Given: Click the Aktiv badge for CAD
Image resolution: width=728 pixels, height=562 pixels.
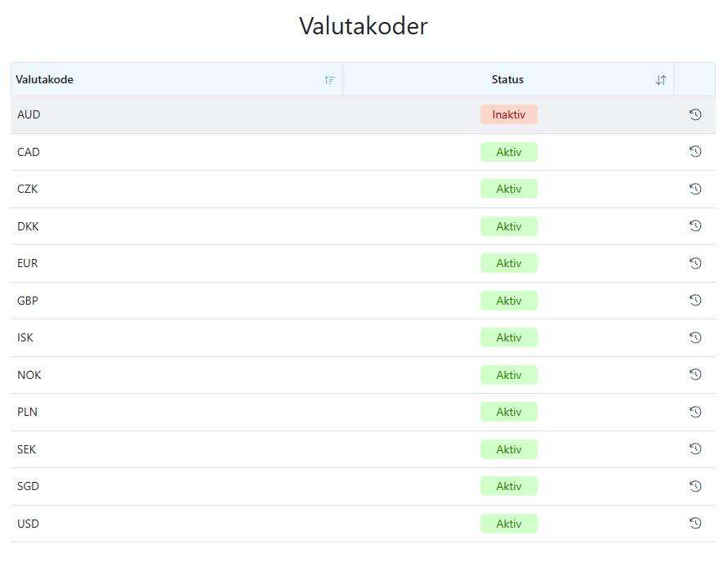Looking at the screenshot, I should click(x=509, y=152).
